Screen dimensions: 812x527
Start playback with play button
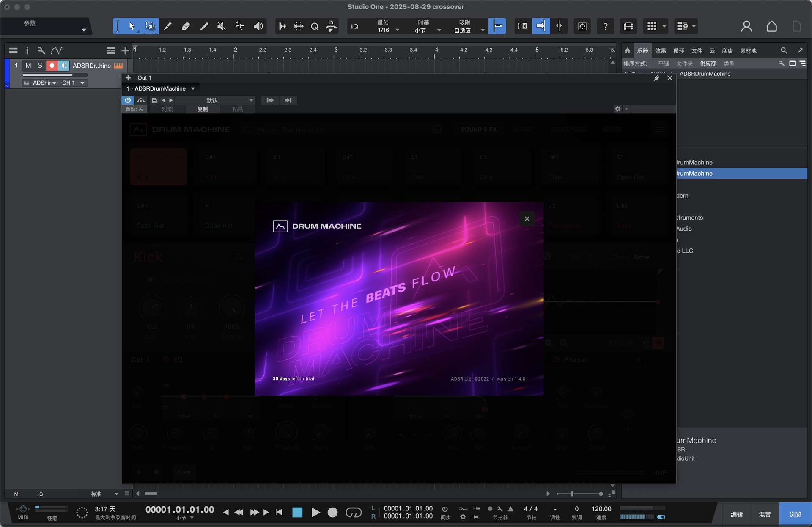pyautogui.click(x=315, y=513)
